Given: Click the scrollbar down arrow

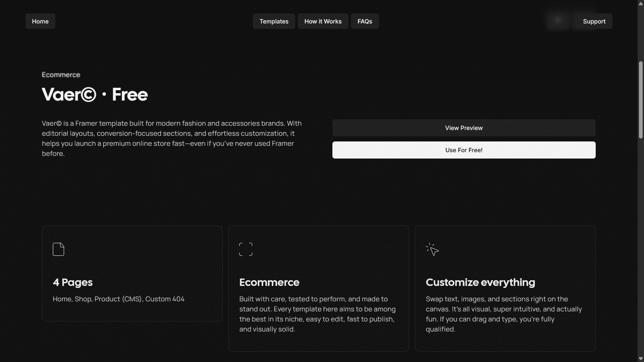Looking at the screenshot, I should [x=641, y=359].
